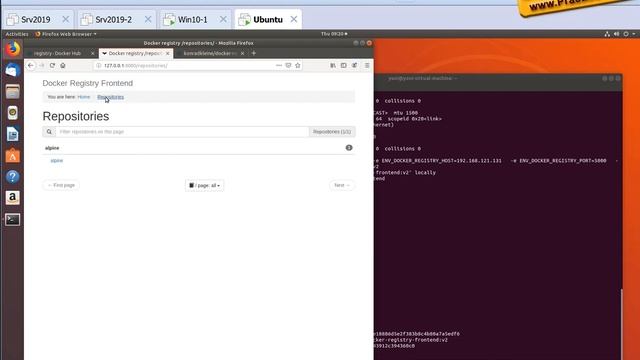Screen dimensions: 640x360
Task: Show site information icon in address bar
Action: (98, 65)
